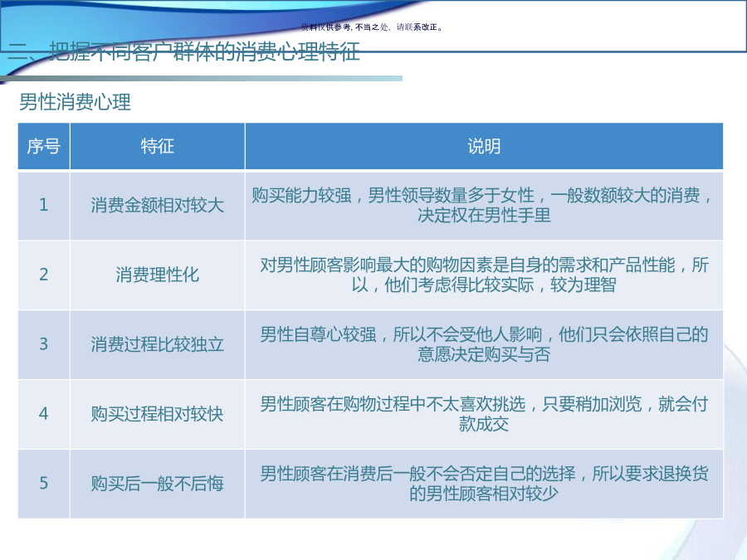
Task: Select the subtitle 男性消费心理
Action: pyautogui.click(x=75, y=102)
